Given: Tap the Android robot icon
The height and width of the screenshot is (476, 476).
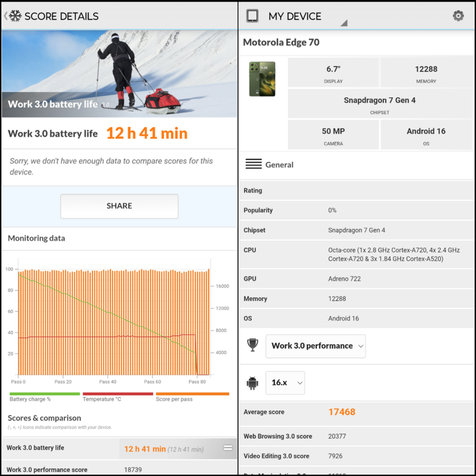Looking at the screenshot, I should pos(252,383).
